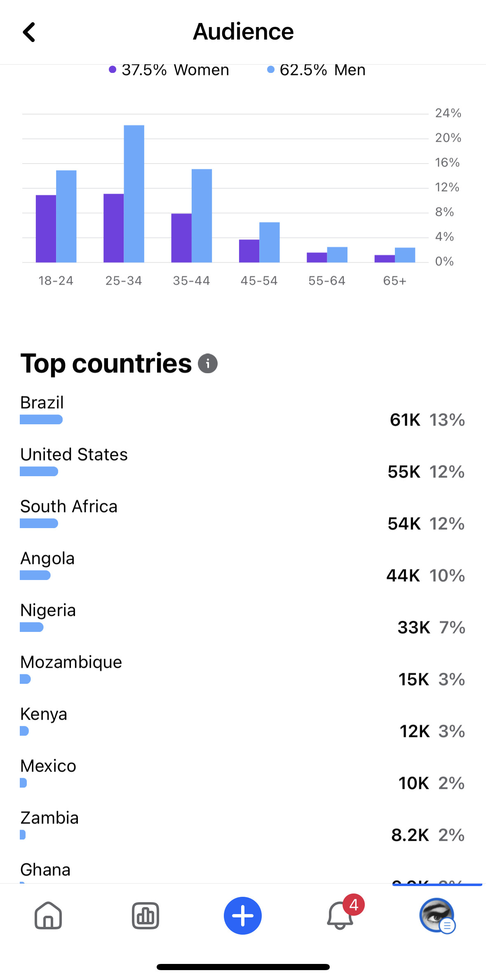
Task: Click the Angola audience bar
Action: click(35, 575)
